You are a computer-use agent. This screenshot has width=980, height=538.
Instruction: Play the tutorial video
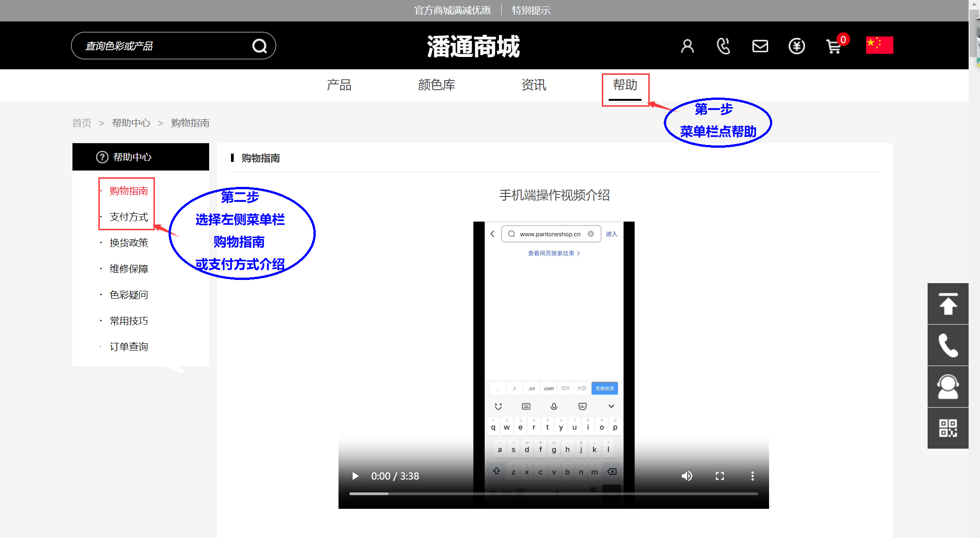355,476
